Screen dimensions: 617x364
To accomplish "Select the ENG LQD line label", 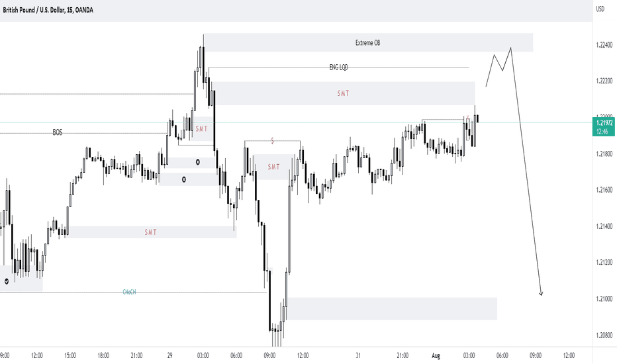I will (x=338, y=68).
